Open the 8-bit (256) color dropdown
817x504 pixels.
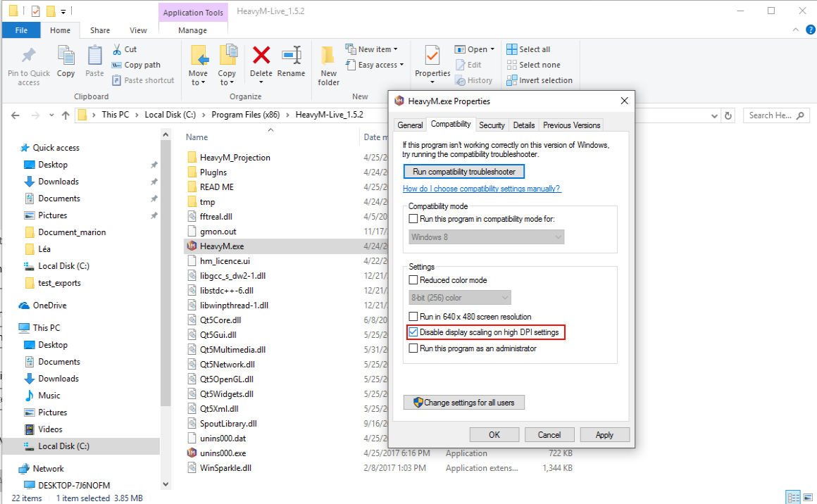pyautogui.click(x=459, y=298)
